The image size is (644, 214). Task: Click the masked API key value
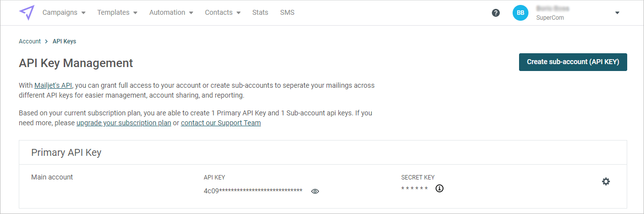click(x=253, y=191)
